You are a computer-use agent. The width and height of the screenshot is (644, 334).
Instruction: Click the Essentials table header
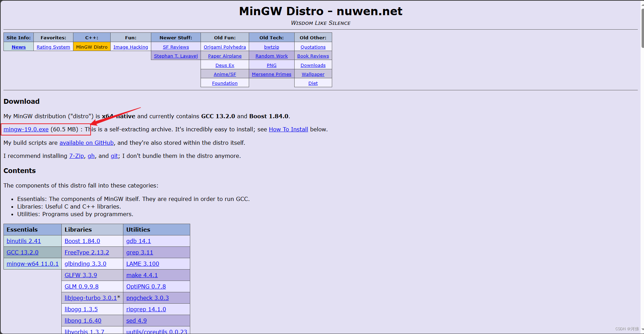click(32, 230)
